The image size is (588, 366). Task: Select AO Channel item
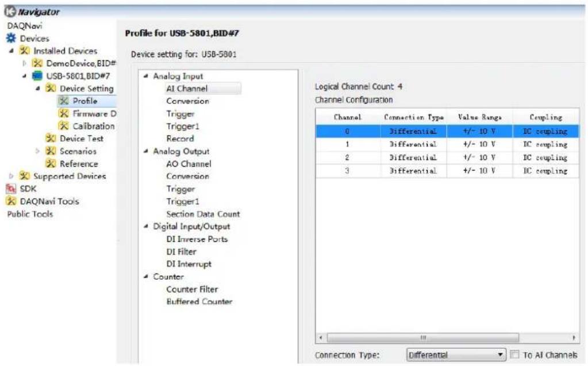coord(189,164)
